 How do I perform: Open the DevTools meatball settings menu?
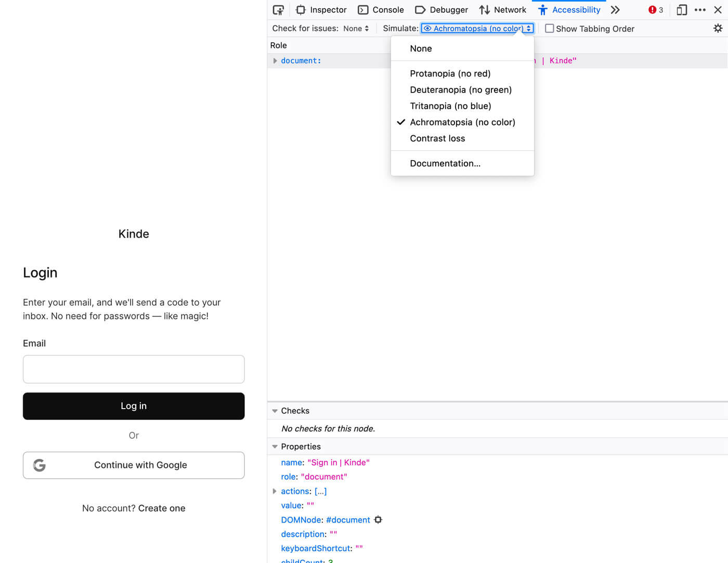(699, 9)
